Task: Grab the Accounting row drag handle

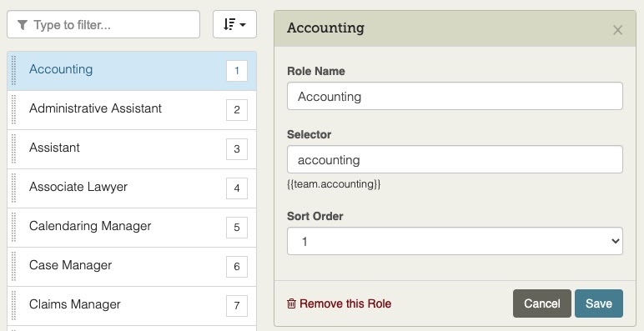Action: tap(13, 71)
